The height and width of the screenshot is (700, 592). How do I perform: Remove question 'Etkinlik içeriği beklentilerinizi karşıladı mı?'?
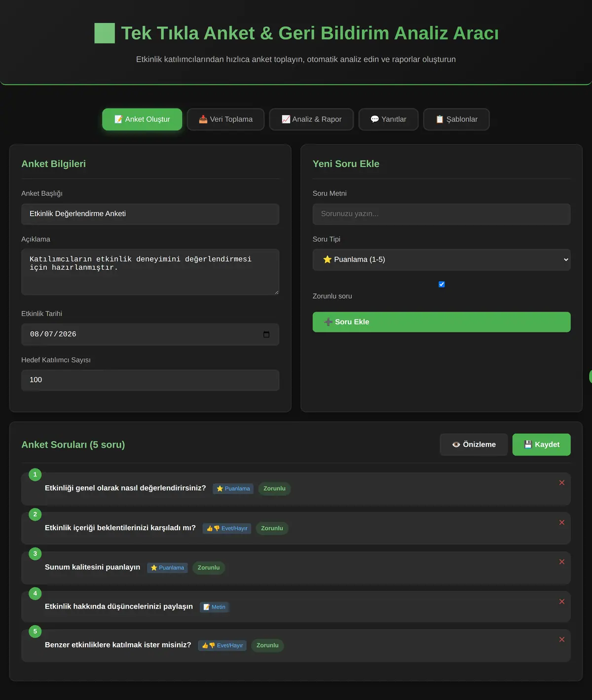[x=561, y=522]
